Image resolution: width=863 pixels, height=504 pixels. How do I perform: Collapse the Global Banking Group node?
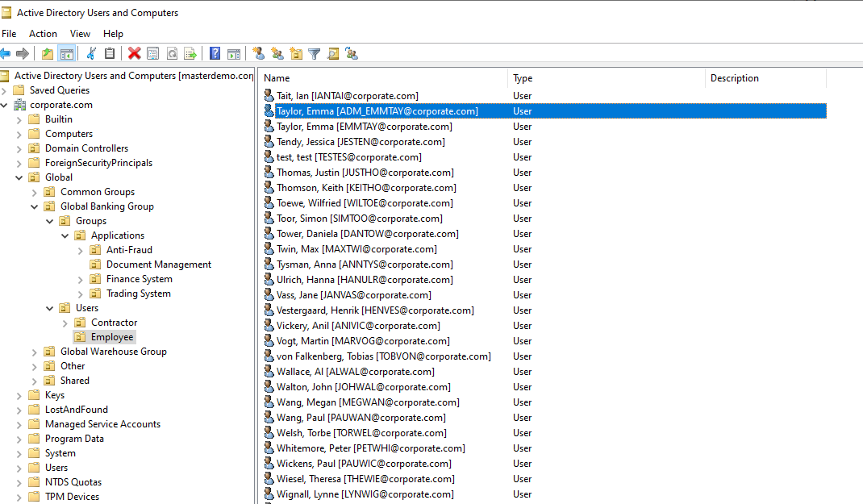point(35,207)
